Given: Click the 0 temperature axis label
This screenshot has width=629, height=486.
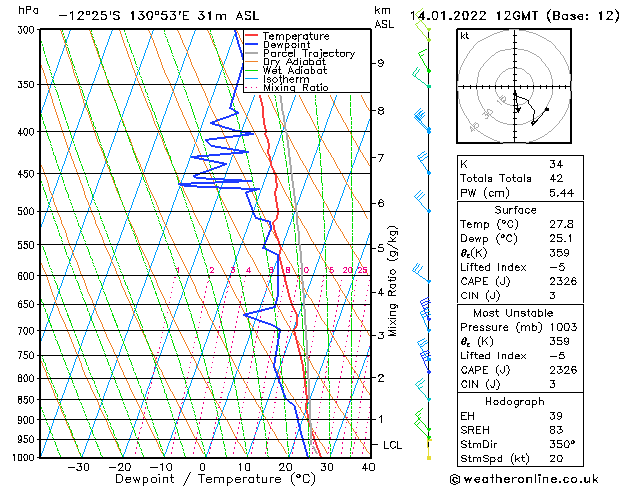Looking at the screenshot, I should (x=203, y=467).
